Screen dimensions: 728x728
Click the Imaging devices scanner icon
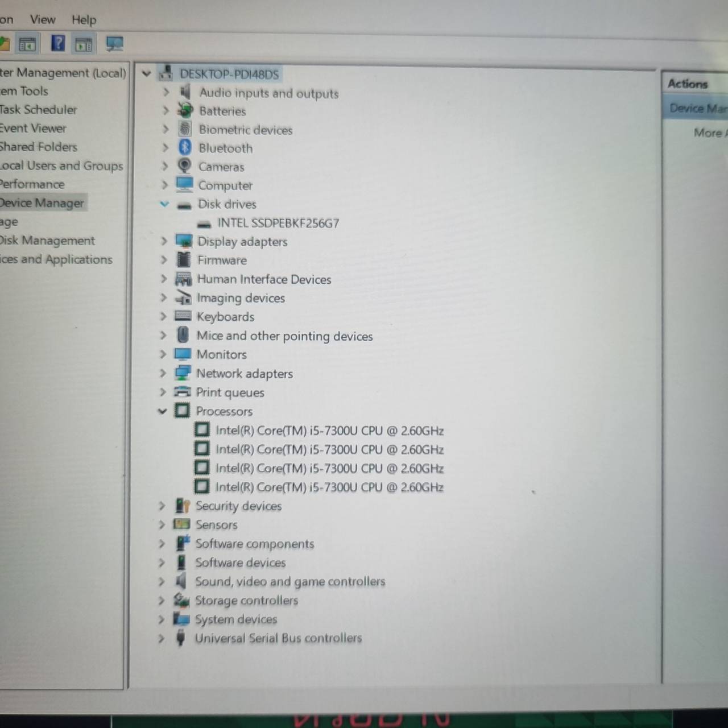point(183,297)
